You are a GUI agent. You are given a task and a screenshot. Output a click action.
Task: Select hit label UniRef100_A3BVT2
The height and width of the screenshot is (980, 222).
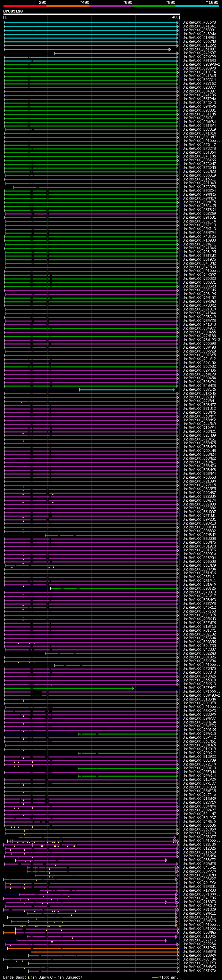(x=199, y=860)
